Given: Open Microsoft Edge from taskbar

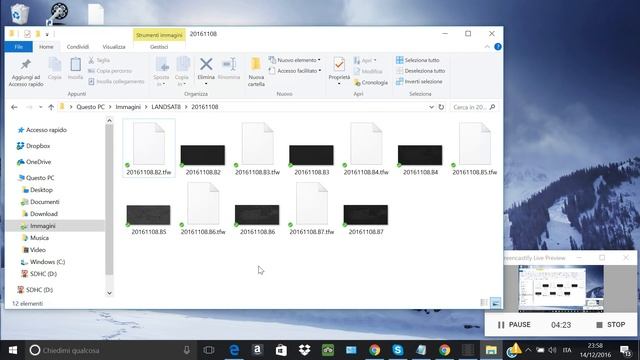Looking at the screenshot, I should pyautogui.click(x=234, y=350).
